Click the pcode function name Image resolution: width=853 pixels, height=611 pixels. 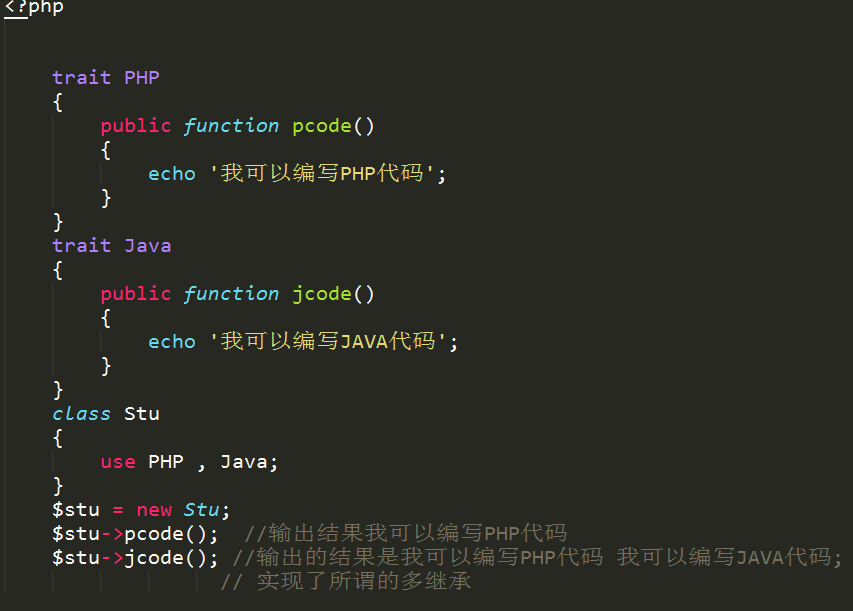[322, 126]
